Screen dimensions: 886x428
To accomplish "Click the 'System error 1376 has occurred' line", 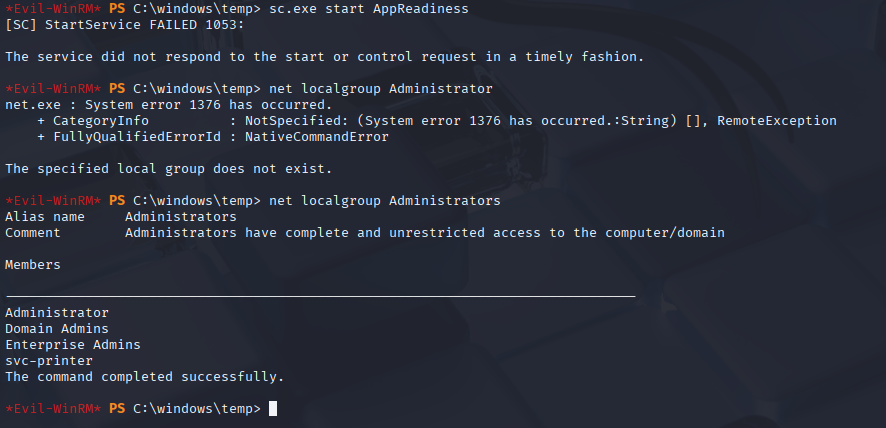I will coord(169,105).
